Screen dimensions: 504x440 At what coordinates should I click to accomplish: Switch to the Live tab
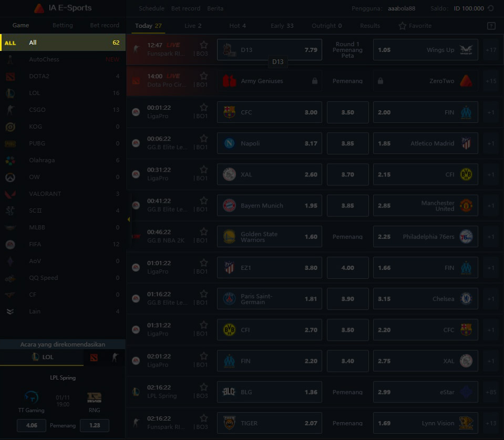coord(192,26)
